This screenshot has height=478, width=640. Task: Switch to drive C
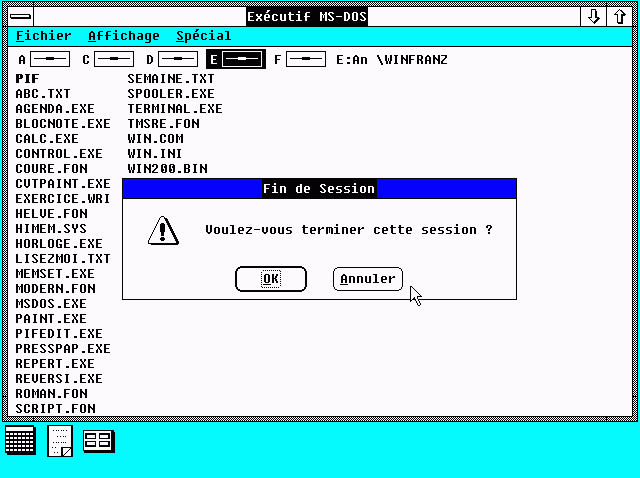(x=113, y=60)
